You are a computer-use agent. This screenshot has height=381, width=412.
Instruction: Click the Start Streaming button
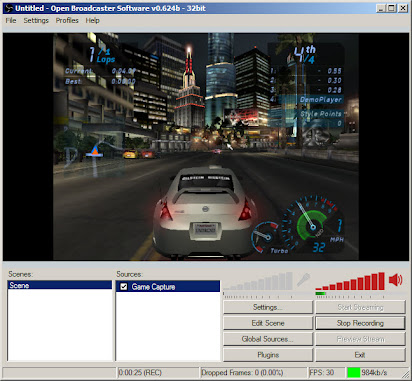tap(360, 307)
